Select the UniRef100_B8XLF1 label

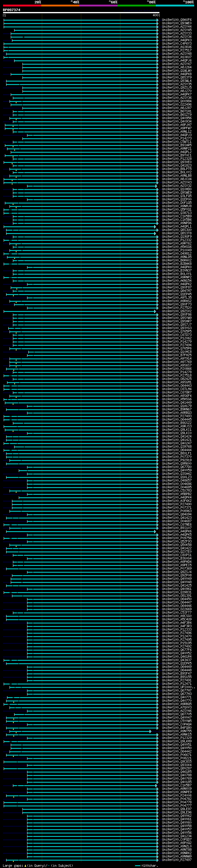coord(177,453)
